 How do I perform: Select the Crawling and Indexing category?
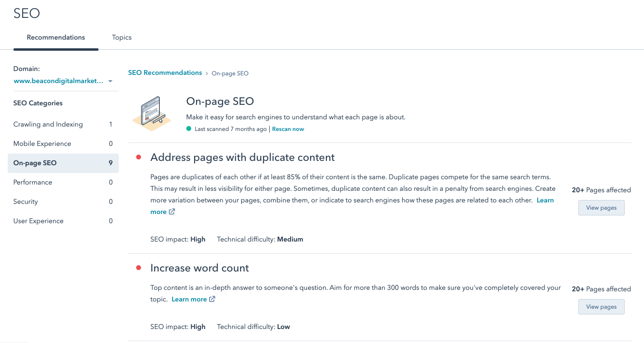(x=48, y=124)
